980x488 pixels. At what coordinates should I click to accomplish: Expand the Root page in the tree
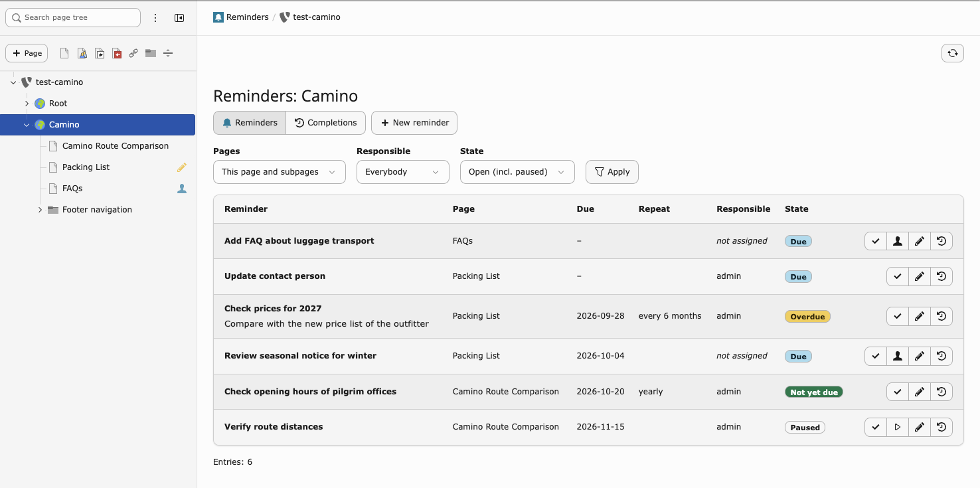tap(27, 104)
